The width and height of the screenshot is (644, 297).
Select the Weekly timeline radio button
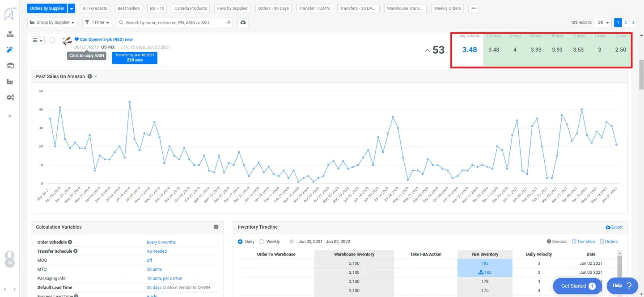pos(262,242)
